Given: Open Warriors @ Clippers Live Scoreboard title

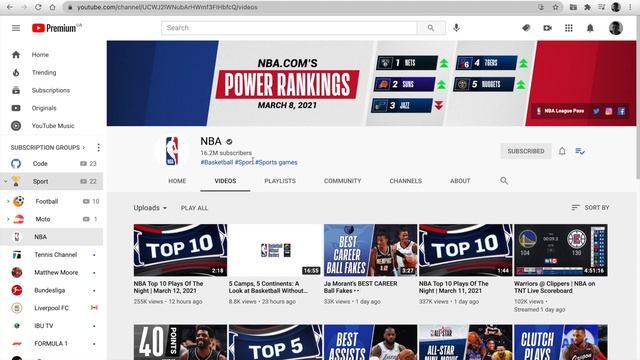Looking at the screenshot, I should (x=554, y=287).
